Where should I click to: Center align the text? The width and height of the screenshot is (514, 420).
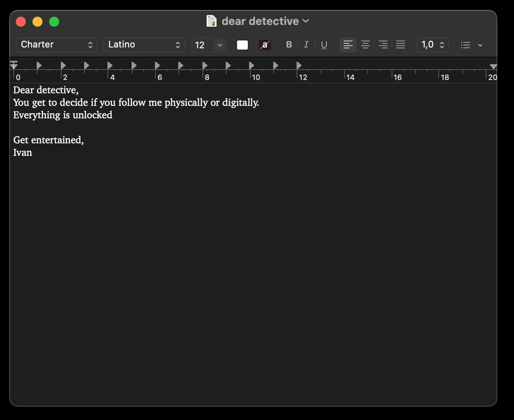365,45
